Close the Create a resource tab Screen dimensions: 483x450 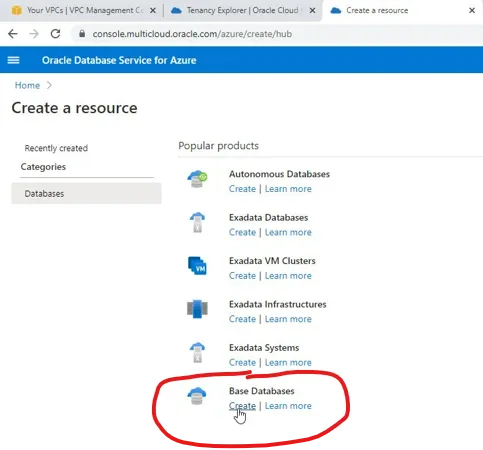(x=472, y=11)
